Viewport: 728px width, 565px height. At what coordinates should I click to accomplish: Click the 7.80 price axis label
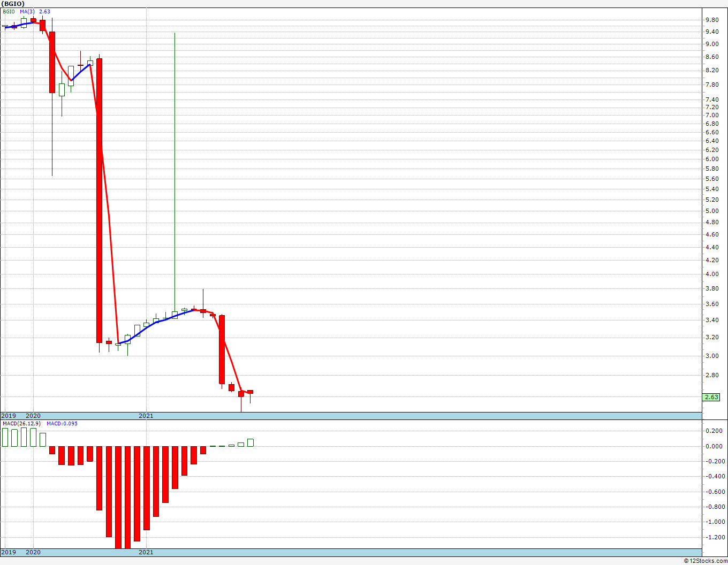[712, 85]
